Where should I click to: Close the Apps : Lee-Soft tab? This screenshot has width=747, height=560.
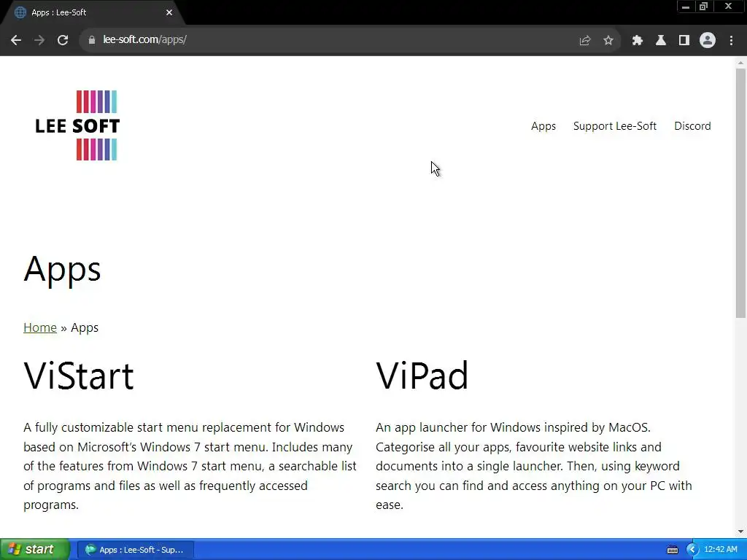tap(169, 12)
